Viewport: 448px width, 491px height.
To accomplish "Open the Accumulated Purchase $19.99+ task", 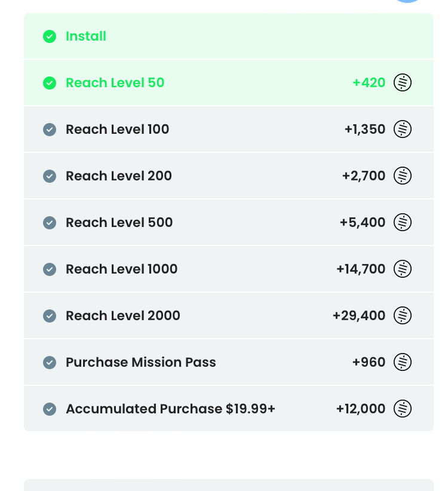I will [x=170, y=409].
